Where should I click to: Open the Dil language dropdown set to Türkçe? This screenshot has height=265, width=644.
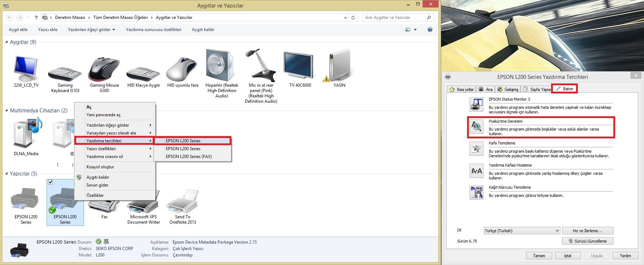click(x=522, y=231)
